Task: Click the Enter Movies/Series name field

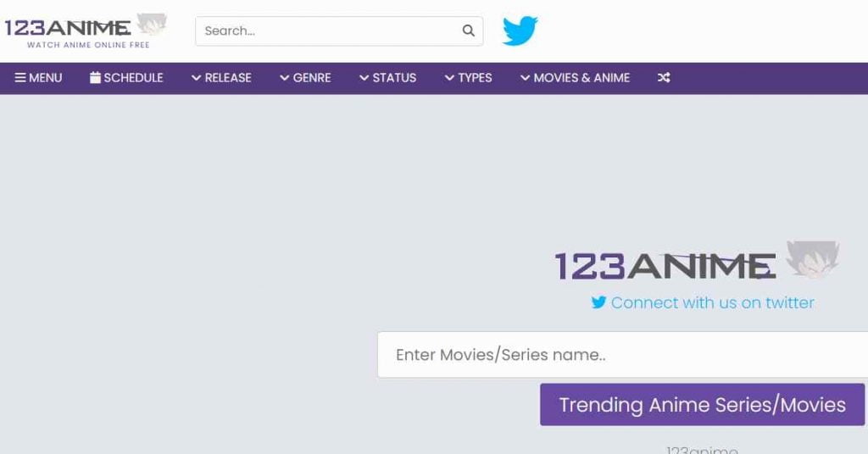Action: (619, 355)
